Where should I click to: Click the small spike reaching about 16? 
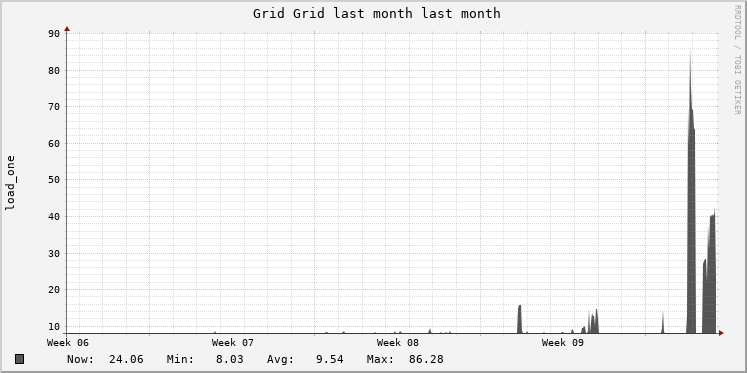[x=519, y=319]
